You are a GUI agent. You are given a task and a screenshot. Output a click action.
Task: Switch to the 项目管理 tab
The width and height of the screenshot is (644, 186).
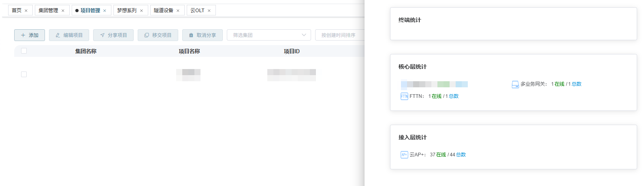click(90, 11)
